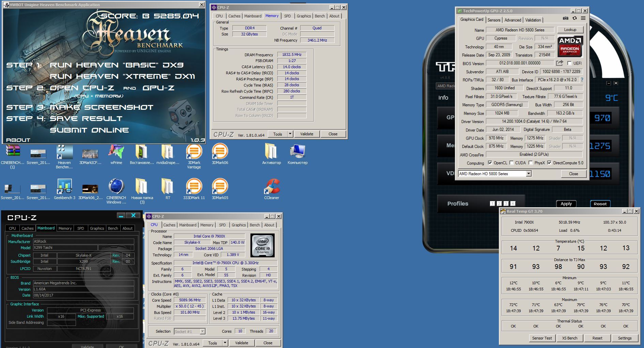Screen dimensions: 644x348
Task: Click the GPU-Z refresh icon
Action: (x=574, y=18)
